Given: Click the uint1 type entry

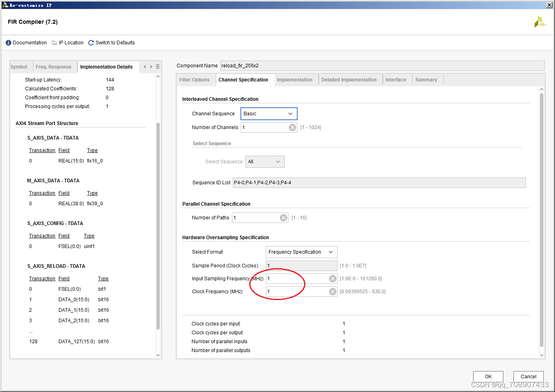Looking at the screenshot, I should click(x=89, y=246).
